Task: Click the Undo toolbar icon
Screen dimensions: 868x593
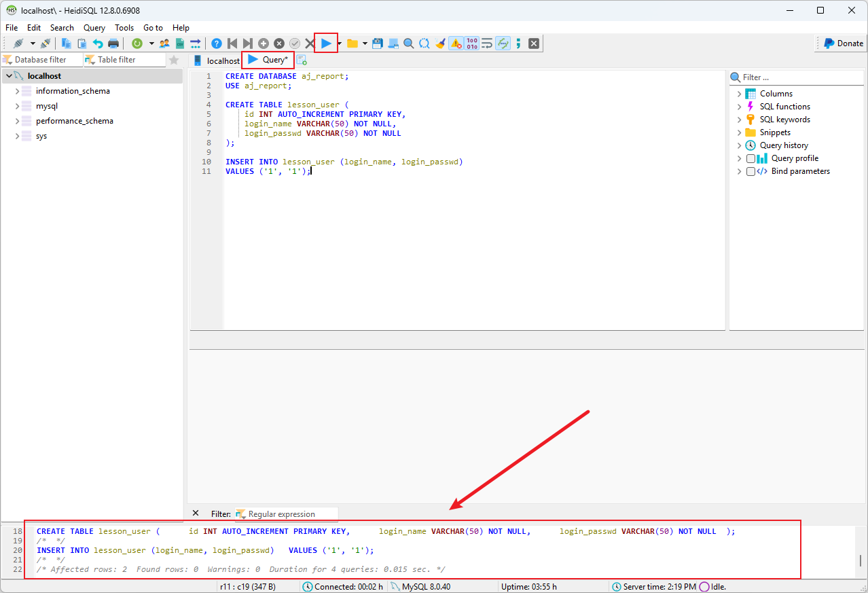Action: 98,43
